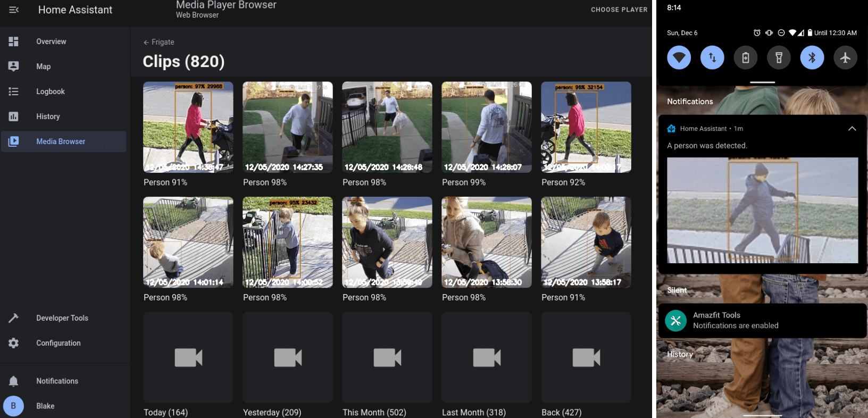This screenshot has height=418, width=868.
Task: Open the History chart icon
Action: pyautogui.click(x=14, y=116)
